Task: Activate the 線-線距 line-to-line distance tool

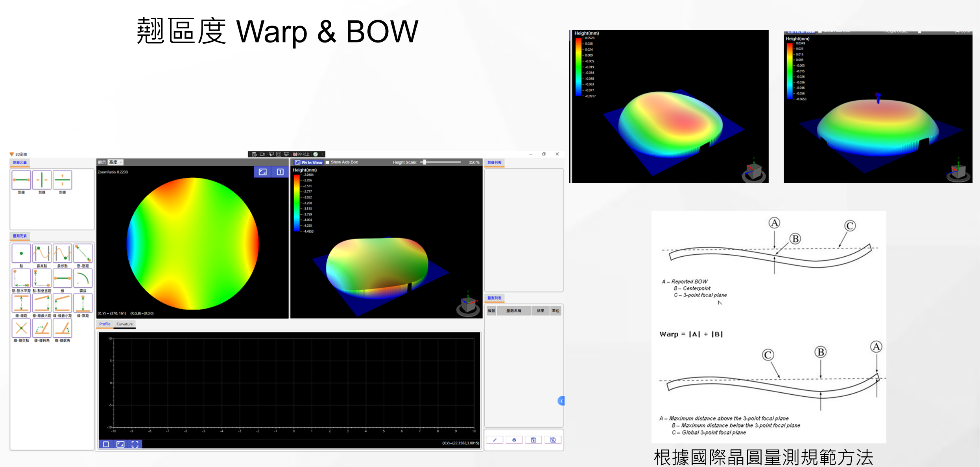Action: coord(21,303)
